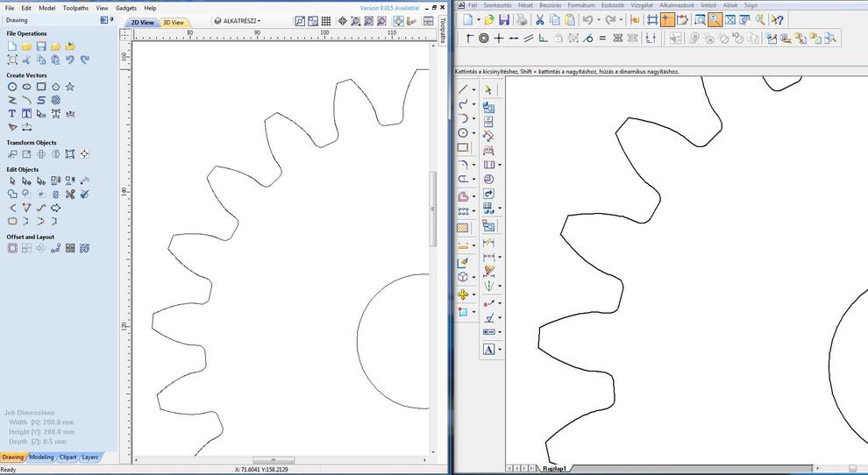Expand line tool dropdown arrow in CAD sidebar
The height and width of the screenshot is (475, 868).
(473, 89)
